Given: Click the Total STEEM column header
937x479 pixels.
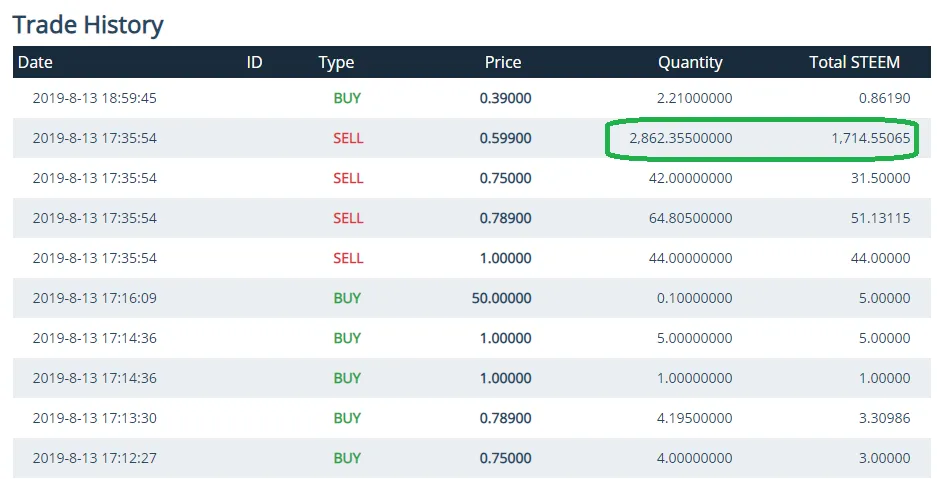Looking at the screenshot, I should [x=855, y=62].
